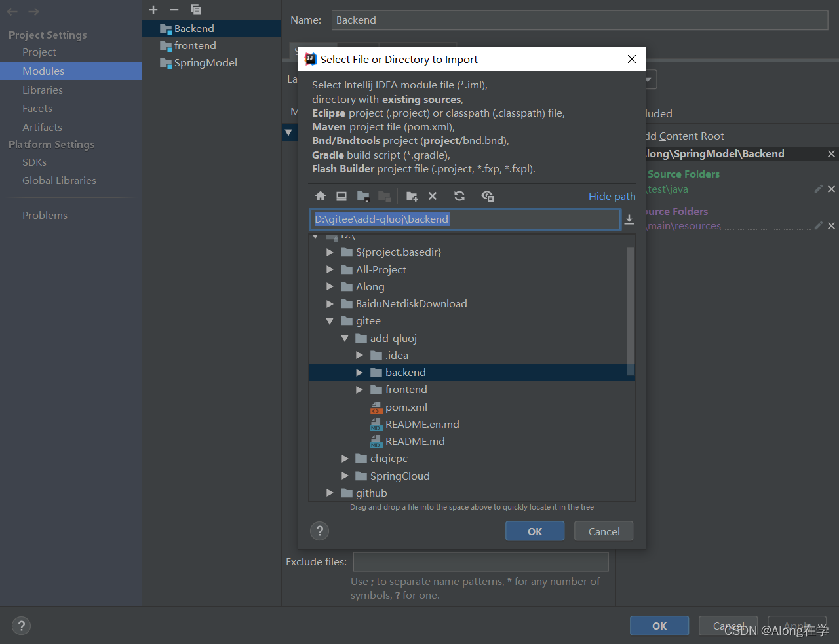This screenshot has height=644, width=839.
Task: Click the Project directory toolbar icon
Action: 363,196
